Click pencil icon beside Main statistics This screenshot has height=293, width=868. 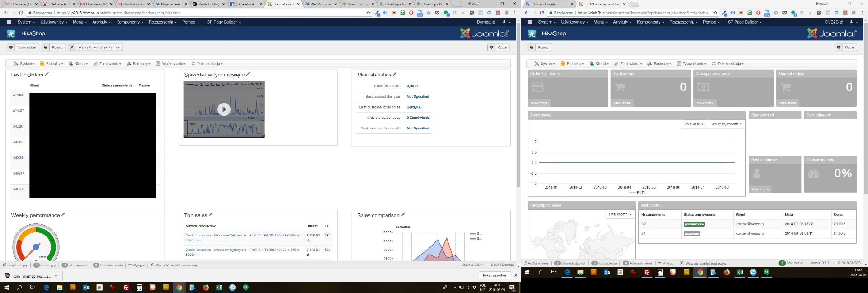(395, 74)
